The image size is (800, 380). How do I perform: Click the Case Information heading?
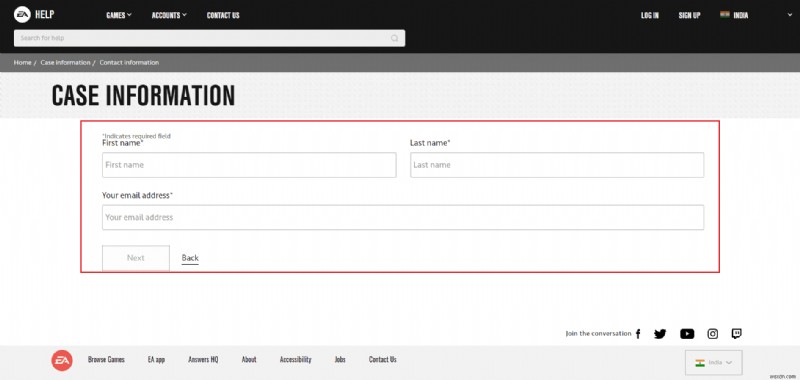[x=143, y=95]
